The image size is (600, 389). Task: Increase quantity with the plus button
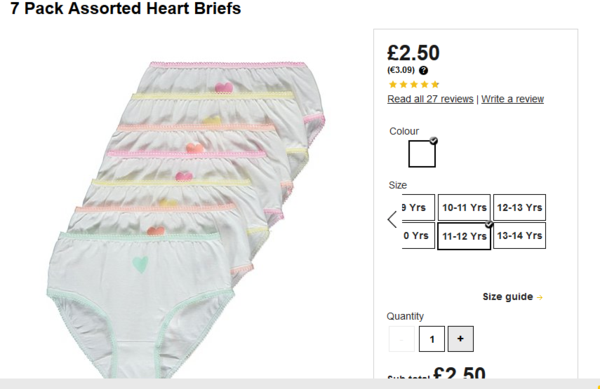tap(461, 339)
